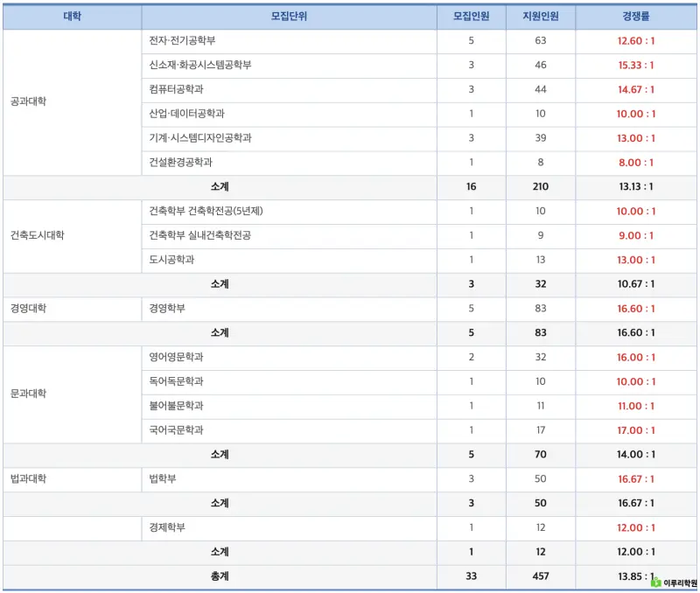
Task: Click total applicants value 457
Action: 541,576
